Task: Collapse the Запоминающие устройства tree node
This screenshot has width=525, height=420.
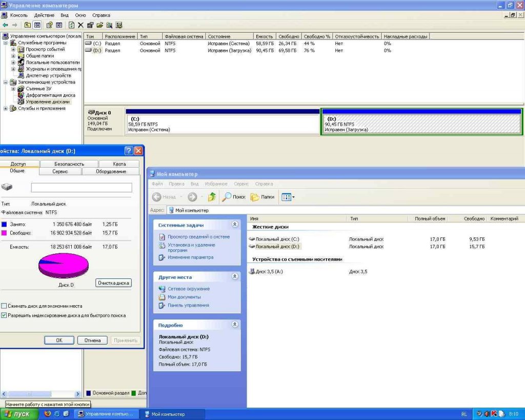Action: (5, 82)
